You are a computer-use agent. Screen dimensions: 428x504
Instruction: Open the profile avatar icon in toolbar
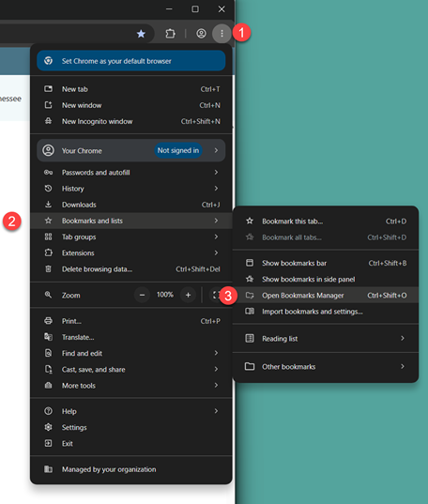(201, 34)
